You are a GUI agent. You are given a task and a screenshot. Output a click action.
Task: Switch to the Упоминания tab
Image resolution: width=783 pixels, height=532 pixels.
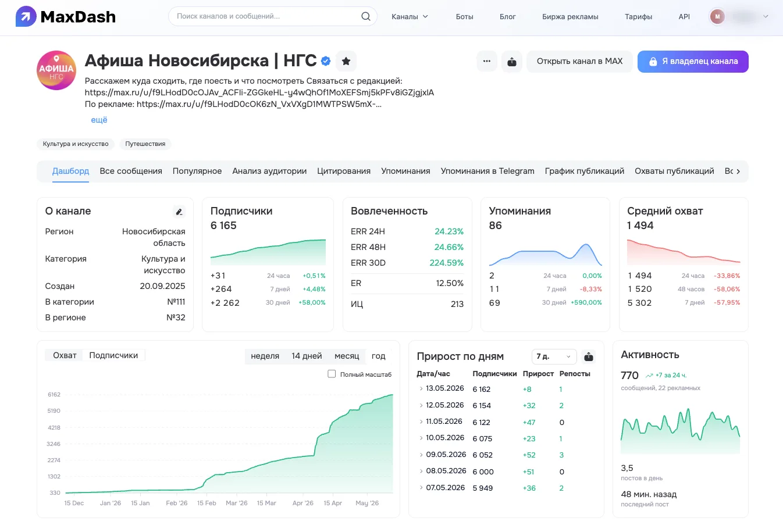coord(405,171)
